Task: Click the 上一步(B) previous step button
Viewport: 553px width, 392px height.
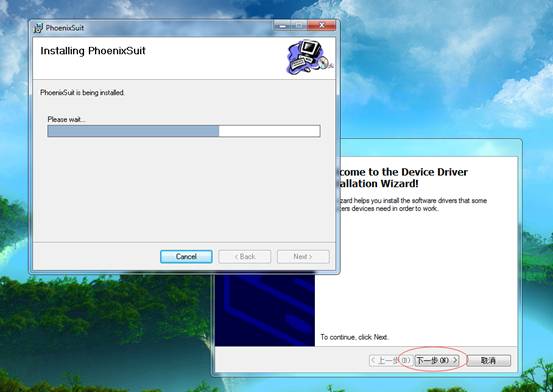Action: (x=391, y=360)
